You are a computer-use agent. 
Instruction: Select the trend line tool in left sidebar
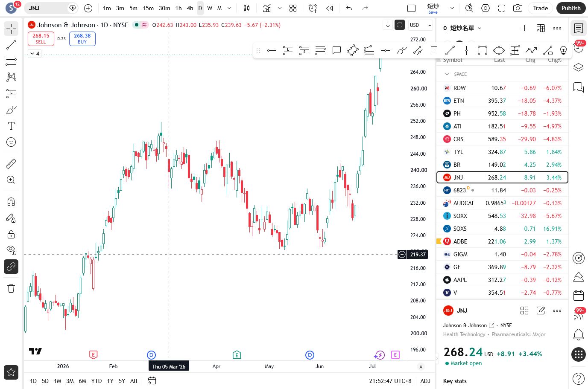point(11,45)
